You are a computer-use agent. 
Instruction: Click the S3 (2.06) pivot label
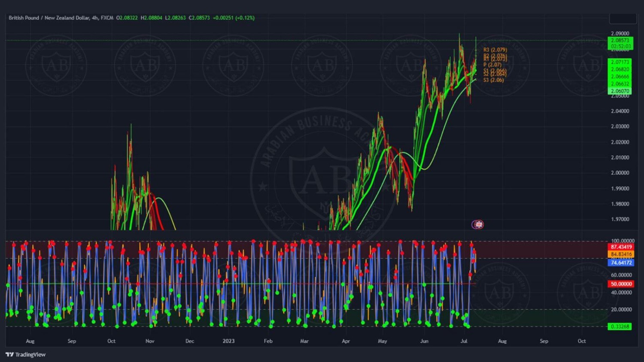click(493, 80)
